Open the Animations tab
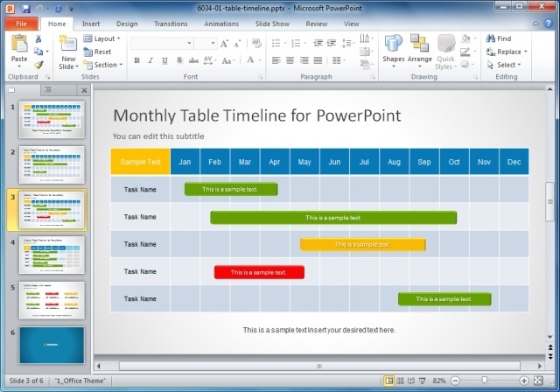560x392 pixels. (221, 24)
